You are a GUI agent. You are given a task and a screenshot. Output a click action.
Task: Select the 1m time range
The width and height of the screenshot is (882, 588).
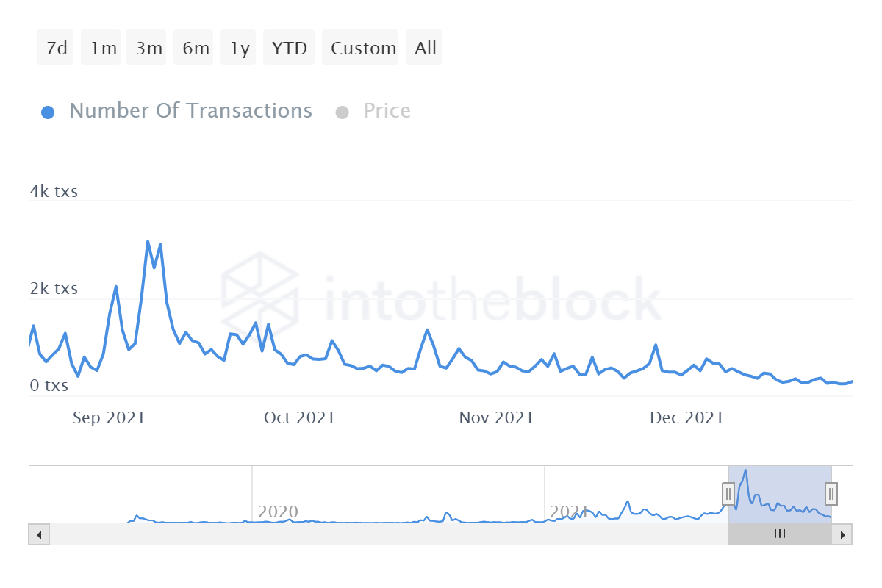coord(102,48)
